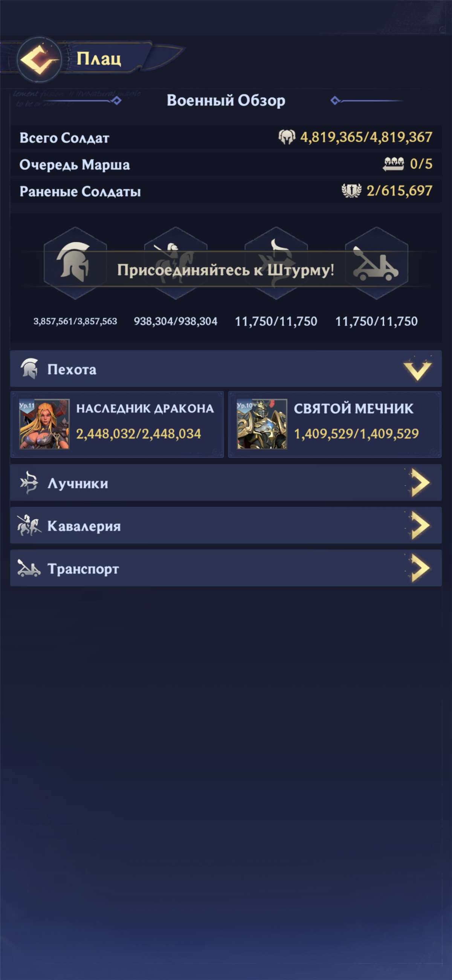Open the Кавалерия row label
This screenshot has height=980, width=452.
pyautogui.click(x=84, y=526)
